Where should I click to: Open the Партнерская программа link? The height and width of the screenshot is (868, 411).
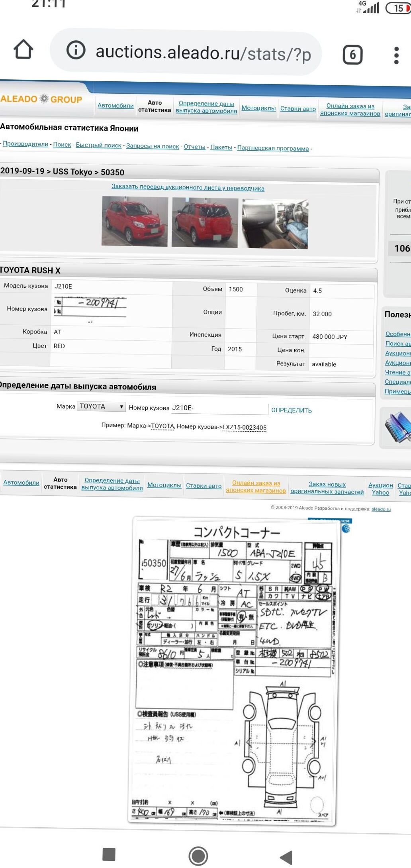pos(273,148)
